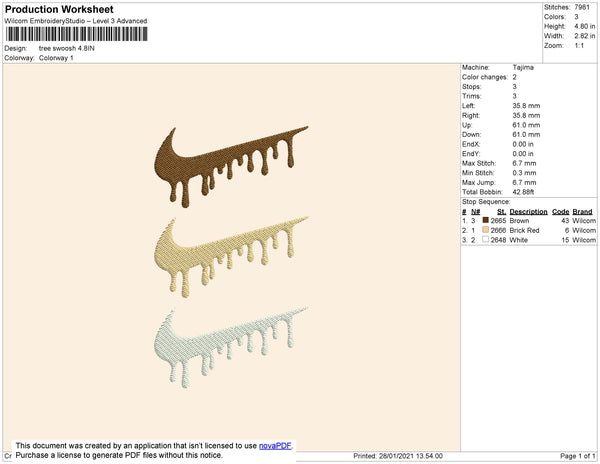Click the "Trims:" label
The width and height of the screenshot is (600, 464).
point(471,96)
